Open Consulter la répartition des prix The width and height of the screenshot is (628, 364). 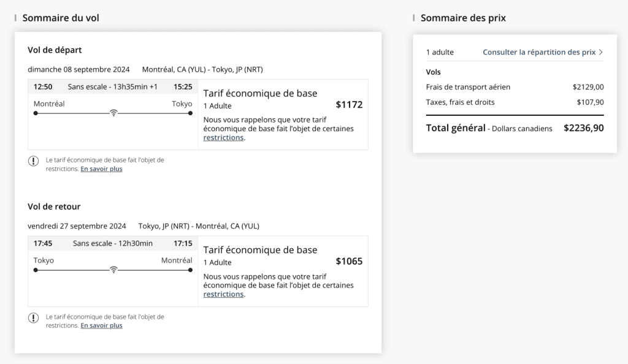pos(538,53)
